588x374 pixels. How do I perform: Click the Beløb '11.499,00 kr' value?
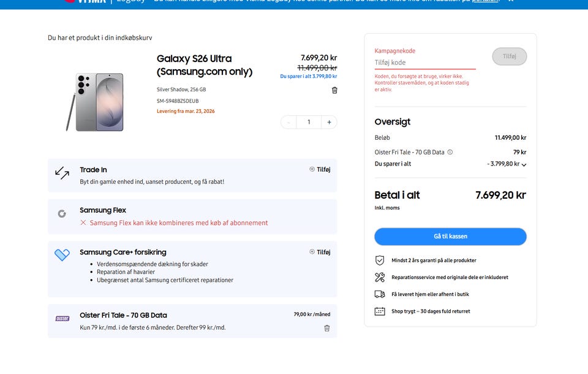click(x=510, y=138)
